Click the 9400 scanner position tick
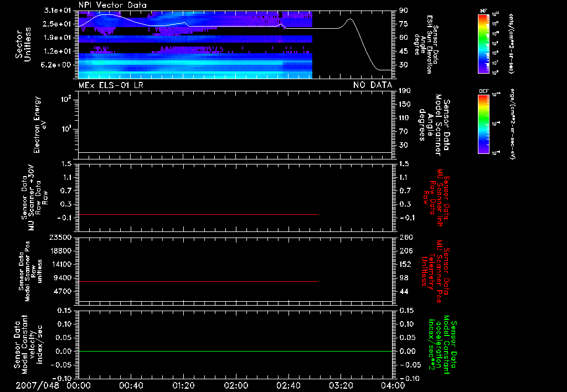This screenshot has height=392, width=567. [62, 278]
